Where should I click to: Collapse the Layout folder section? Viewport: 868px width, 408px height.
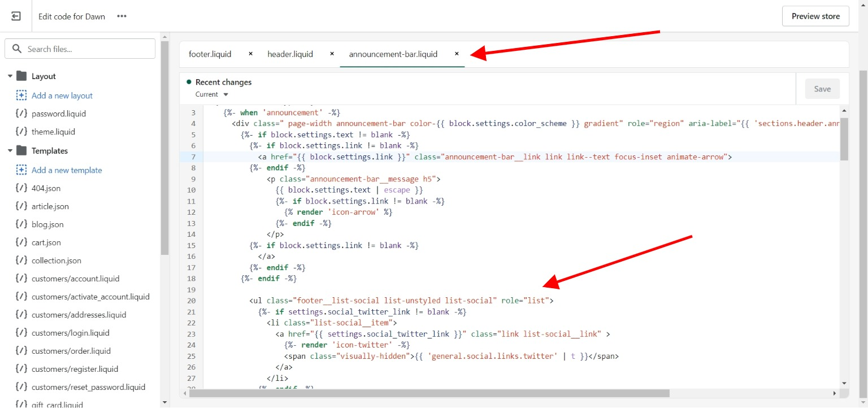coord(10,76)
